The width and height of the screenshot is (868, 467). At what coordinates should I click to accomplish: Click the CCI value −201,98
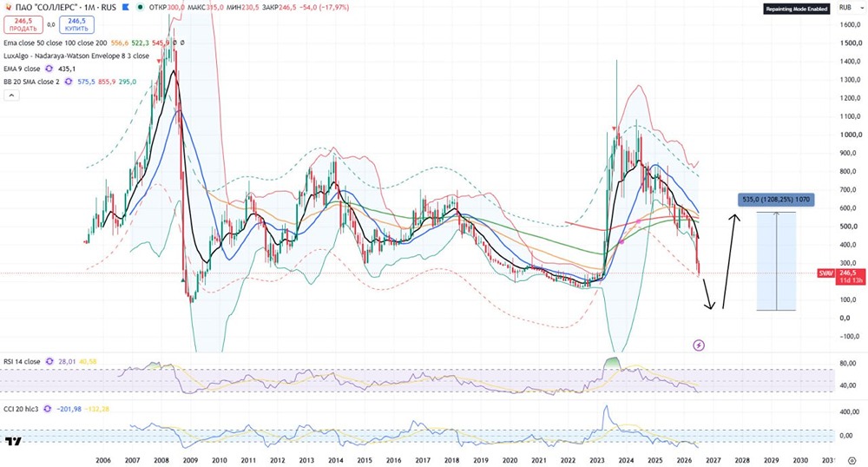coord(69,409)
